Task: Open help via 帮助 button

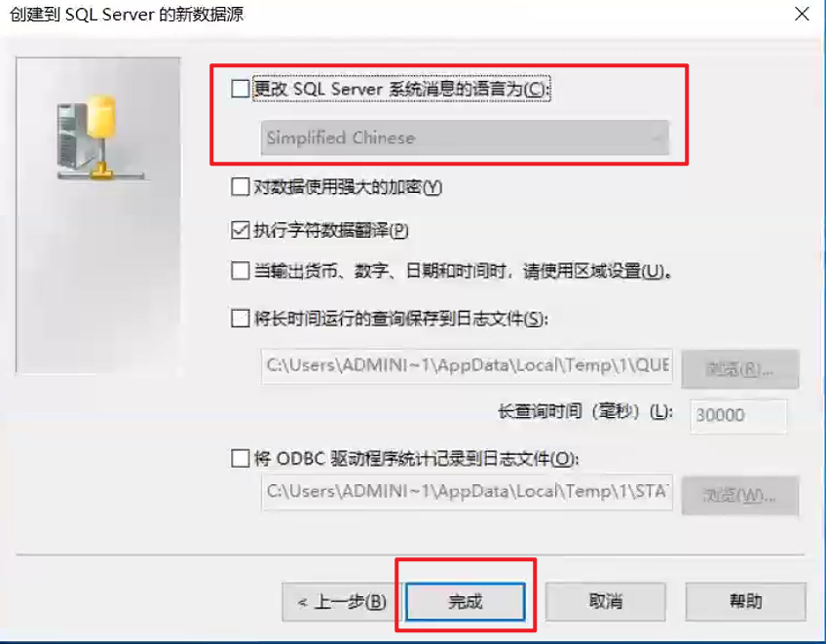Action: pos(746,601)
